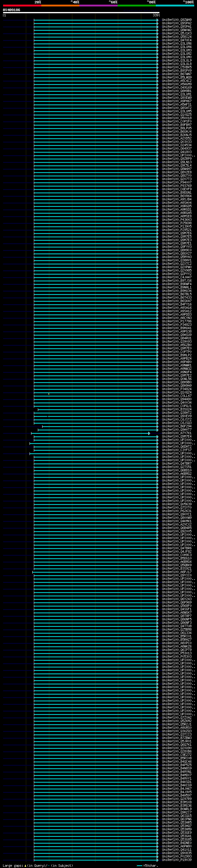Open hit UniRef100_Q3LUM6
This screenshot has width=197, height=868.
tap(177, 43)
